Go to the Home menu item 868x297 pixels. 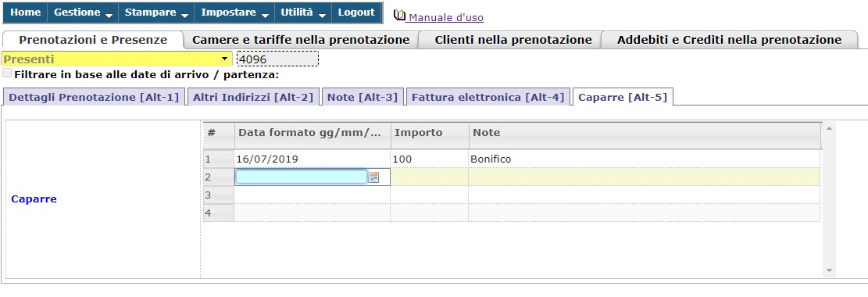[26, 13]
